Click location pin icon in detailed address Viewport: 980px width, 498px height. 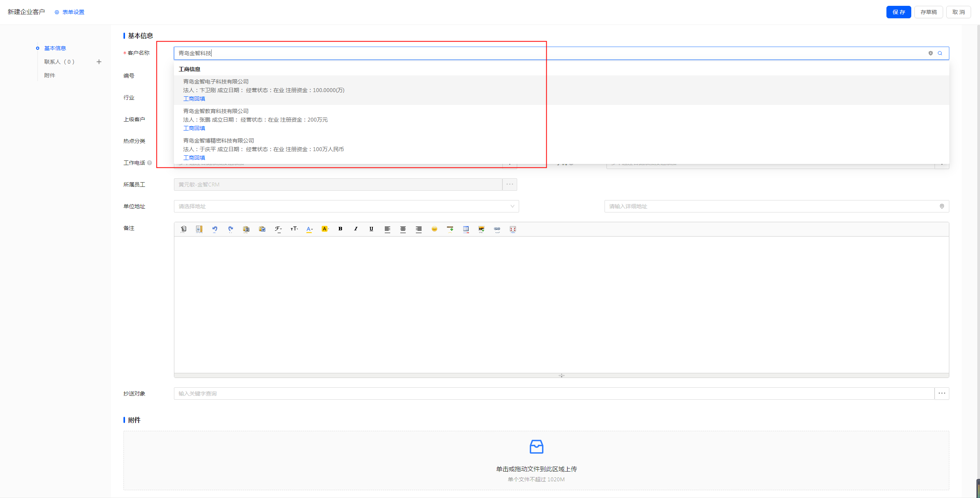(x=942, y=206)
